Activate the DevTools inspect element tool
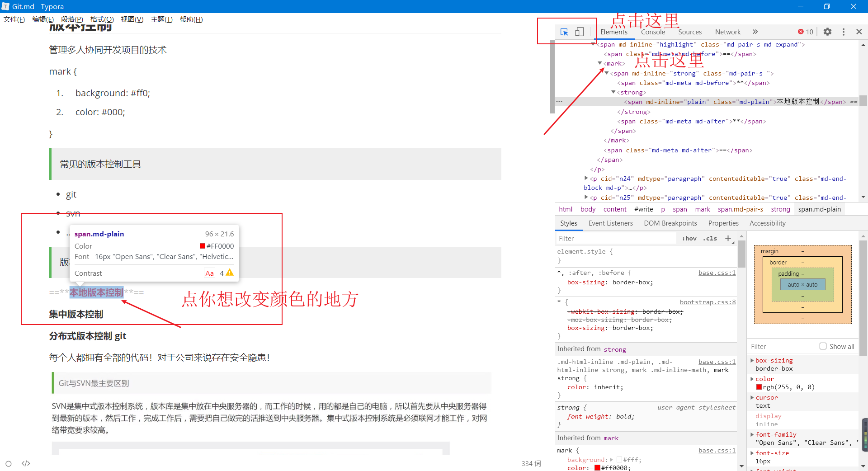 tap(564, 32)
